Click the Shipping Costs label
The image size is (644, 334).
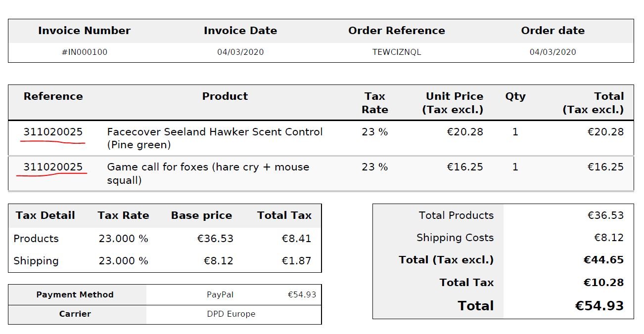coord(455,238)
